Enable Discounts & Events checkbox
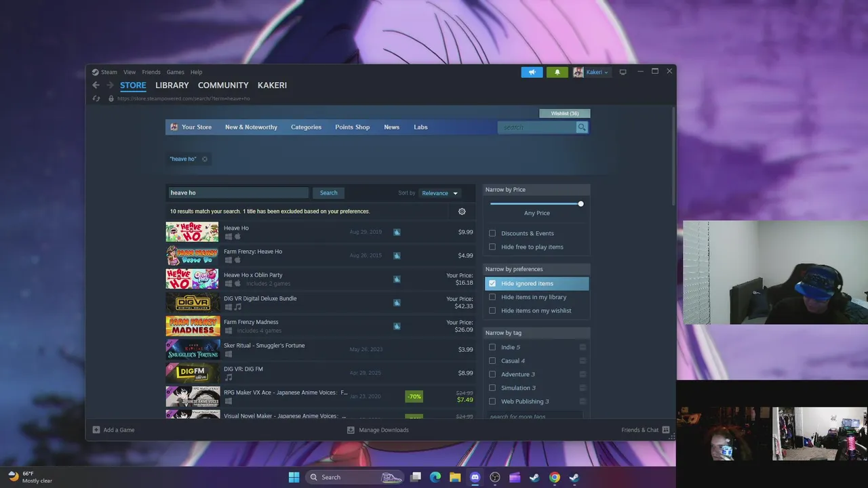The height and width of the screenshot is (488, 868). (492, 233)
